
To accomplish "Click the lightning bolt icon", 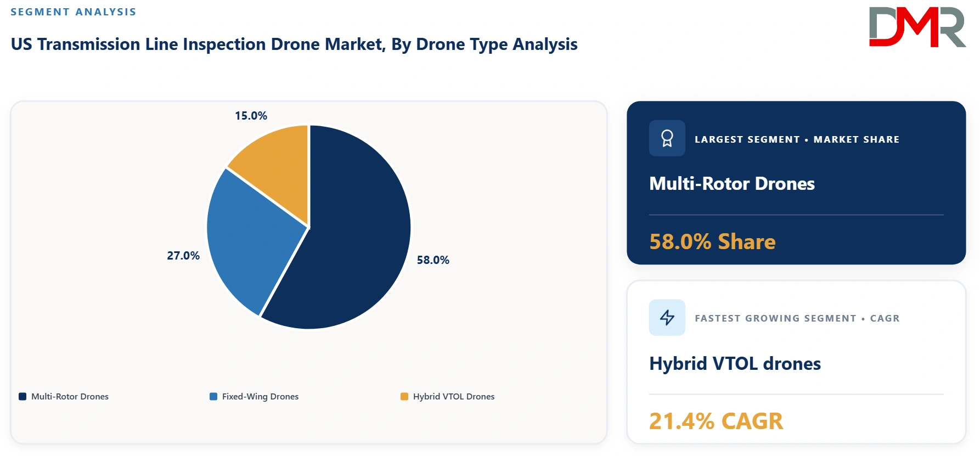I will point(667,317).
